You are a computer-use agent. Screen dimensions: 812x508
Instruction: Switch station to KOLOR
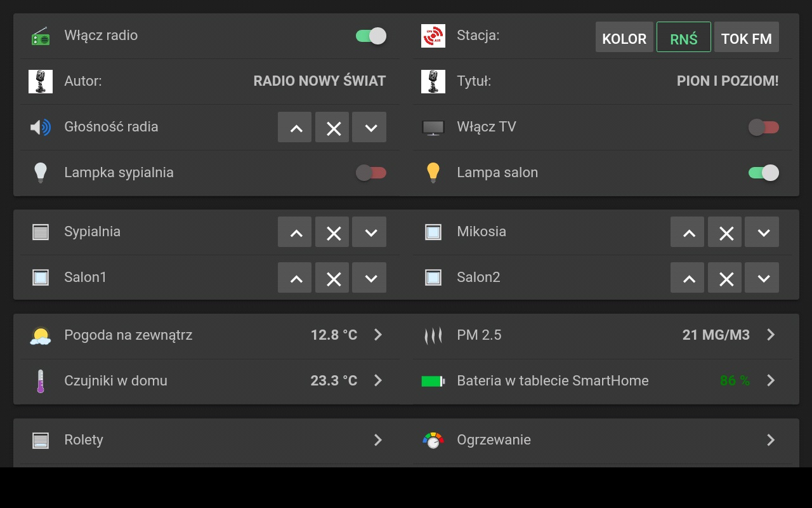pyautogui.click(x=624, y=37)
